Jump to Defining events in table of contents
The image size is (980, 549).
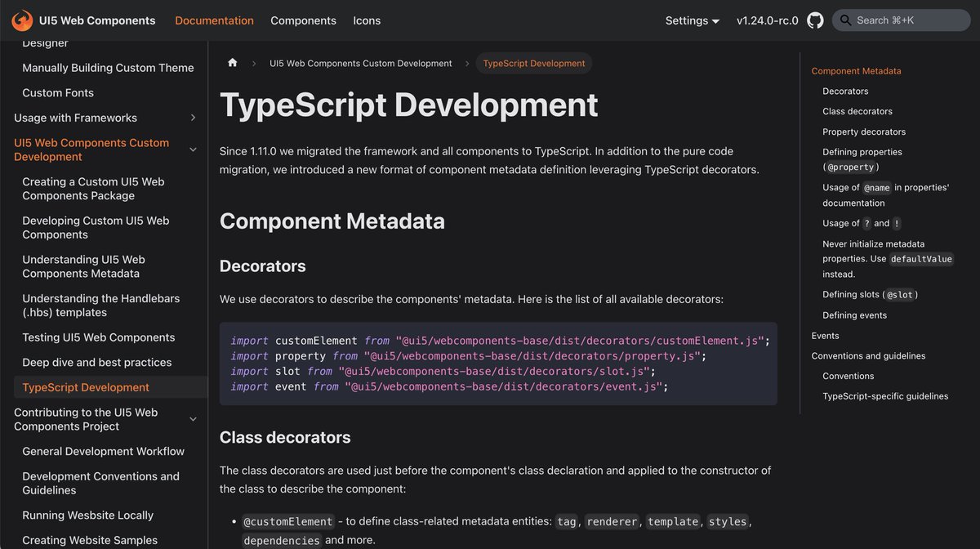(x=854, y=315)
